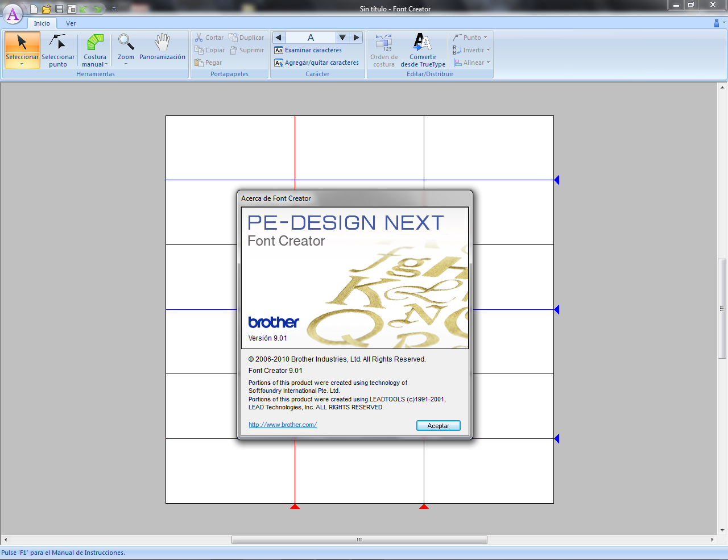The image size is (728, 560).
Task: Switch to the Ver tab
Action: click(x=71, y=23)
